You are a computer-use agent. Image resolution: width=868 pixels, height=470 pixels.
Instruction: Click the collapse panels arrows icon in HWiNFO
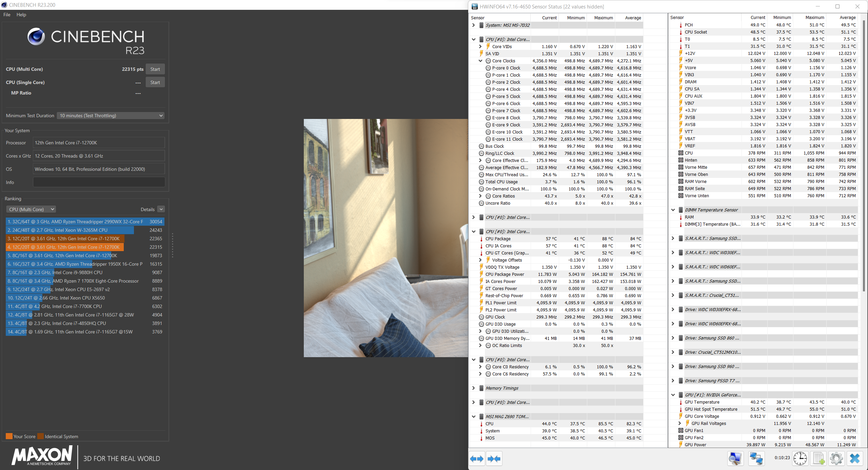(494, 459)
